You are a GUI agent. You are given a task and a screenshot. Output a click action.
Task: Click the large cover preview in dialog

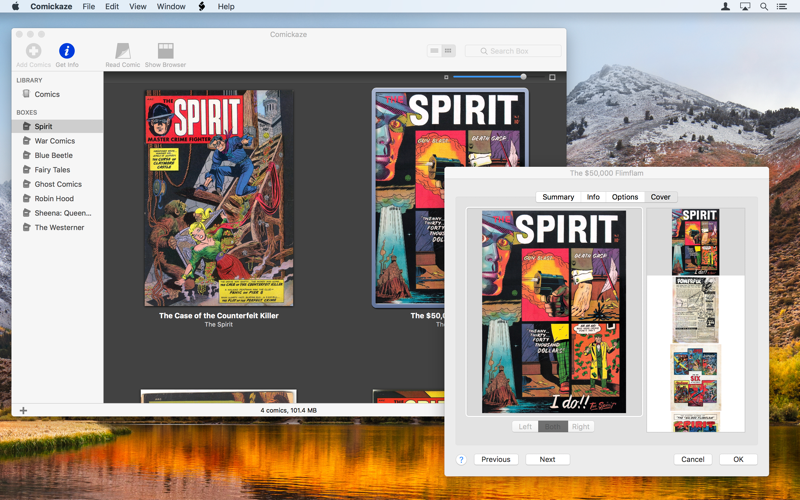coord(554,312)
